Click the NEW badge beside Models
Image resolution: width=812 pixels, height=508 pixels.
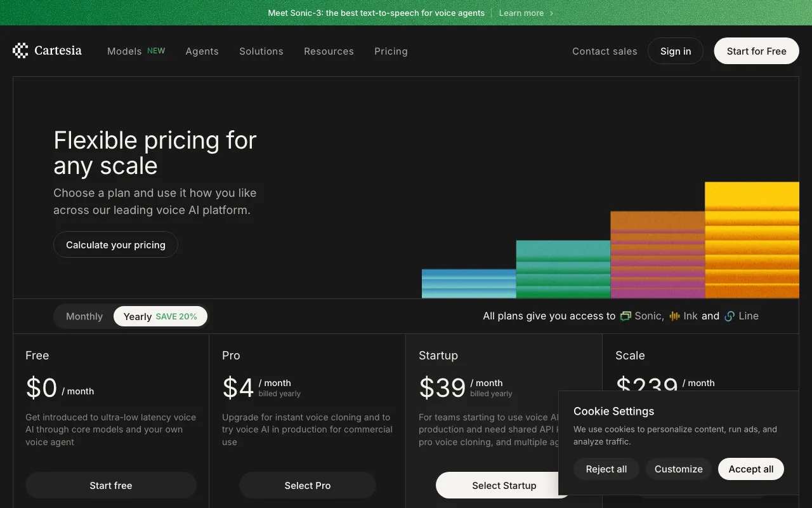pos(156,51)
